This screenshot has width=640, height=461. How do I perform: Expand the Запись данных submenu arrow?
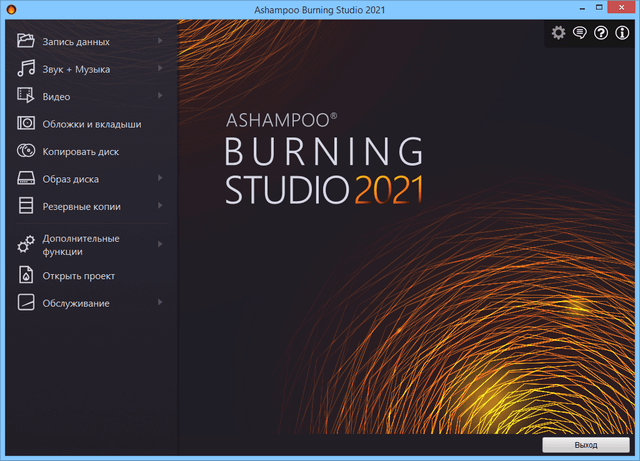pos(160,42)
